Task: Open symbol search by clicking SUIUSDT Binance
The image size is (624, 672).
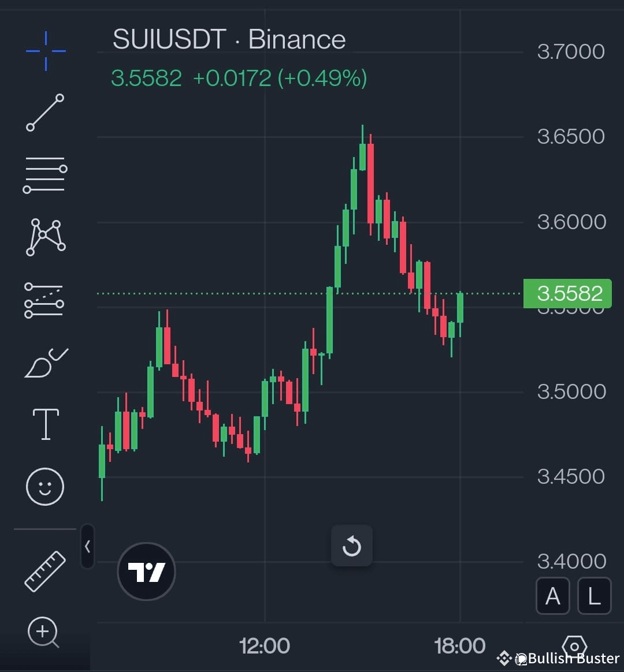Action: click(x=229, y=39)
